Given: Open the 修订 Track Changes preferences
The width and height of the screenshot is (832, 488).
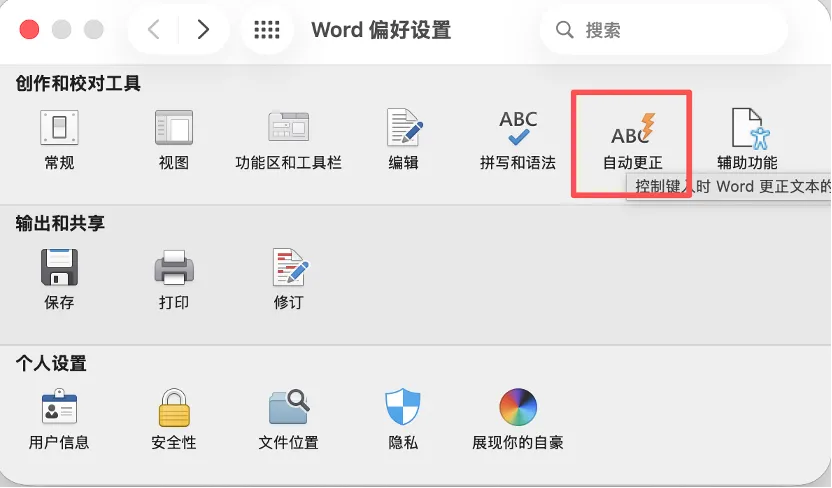Looking at the screenshot, I should (289, 280).
